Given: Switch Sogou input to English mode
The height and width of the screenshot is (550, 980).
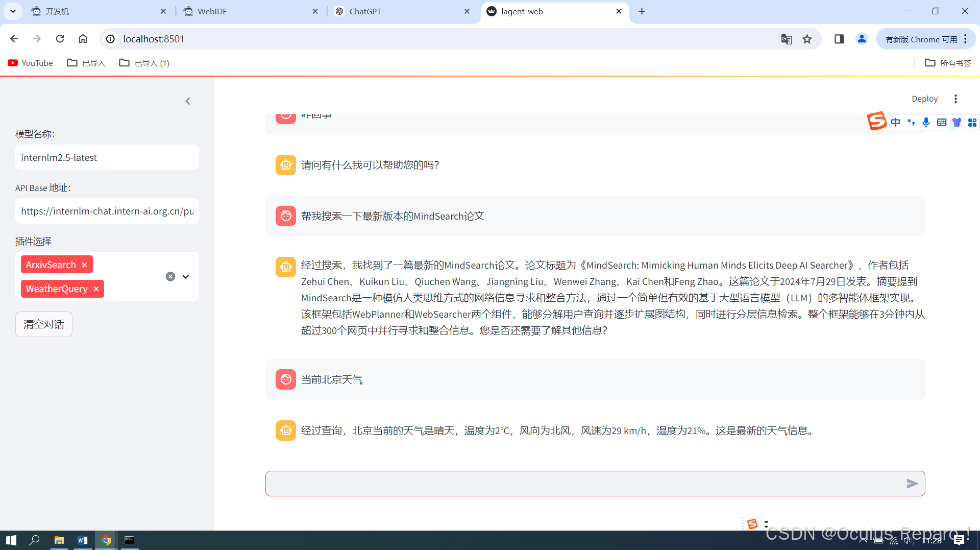Looking at the screenshot, I should [x=896, y=122].
